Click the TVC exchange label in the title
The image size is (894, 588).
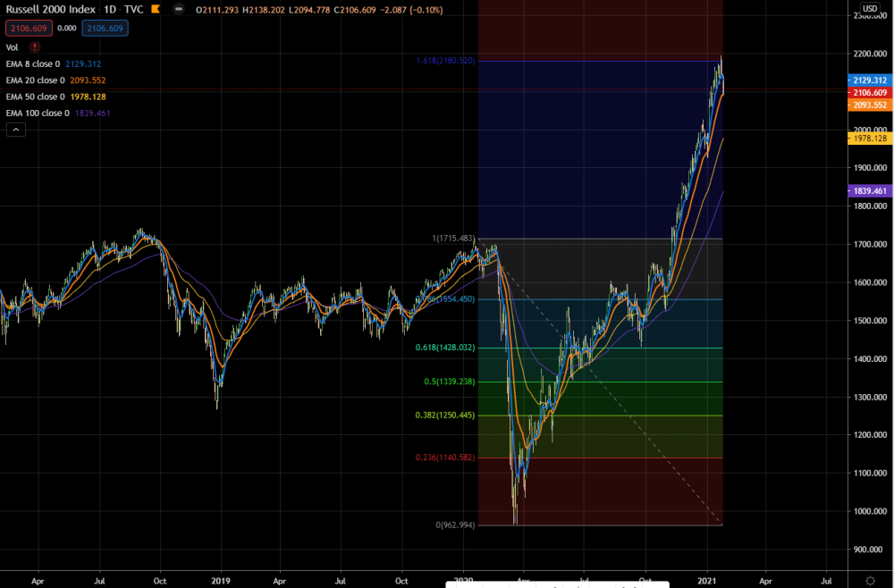pyautogui.click(x=135, y=10)
